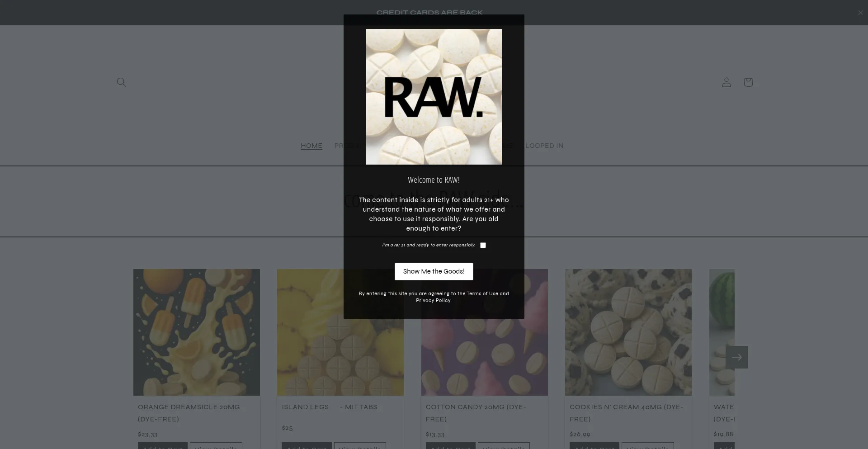Click the Credit Cards Are Back announcement
The width and height of the screenshot is (868, 449).
[429, 13]
